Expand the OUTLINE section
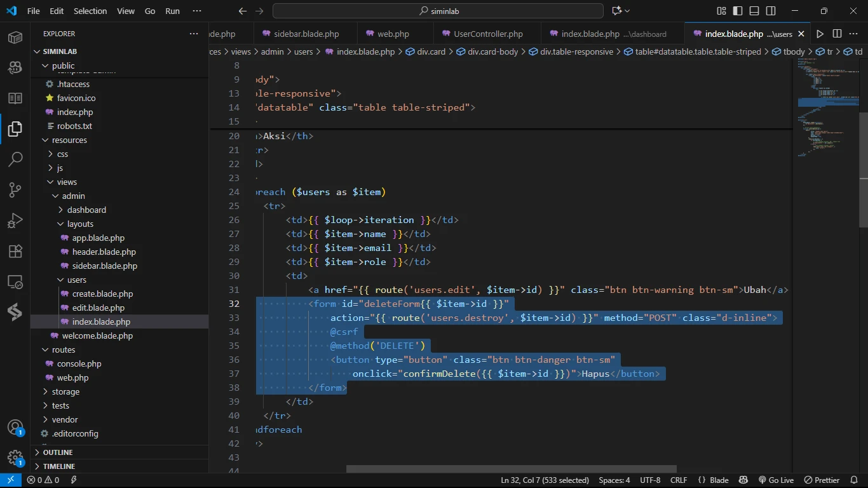Viewport: 868px width, 488px height. coord(57,452)
